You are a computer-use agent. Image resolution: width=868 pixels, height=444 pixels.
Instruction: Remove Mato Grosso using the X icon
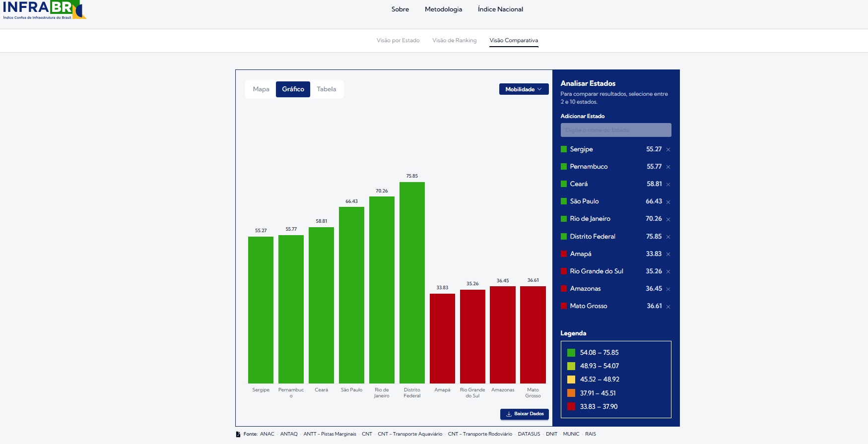coord(668,307)
